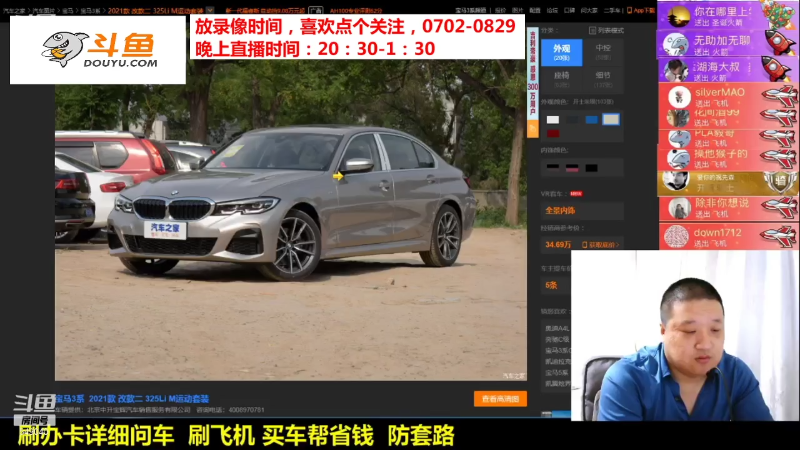Pick the solid black interior color swatch
The width and height of the screenshot is (800, 450).
point(591,167)
